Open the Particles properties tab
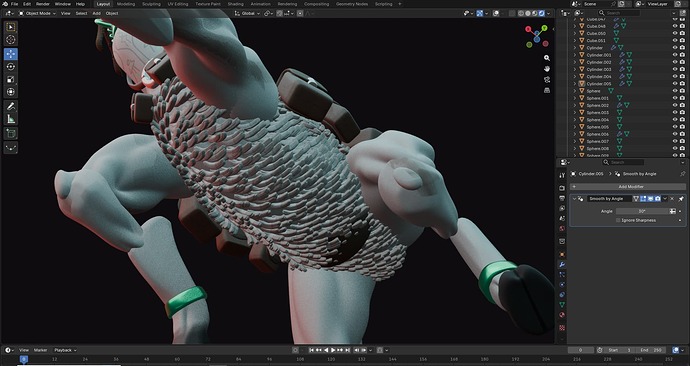 click(x=562, y=274)
